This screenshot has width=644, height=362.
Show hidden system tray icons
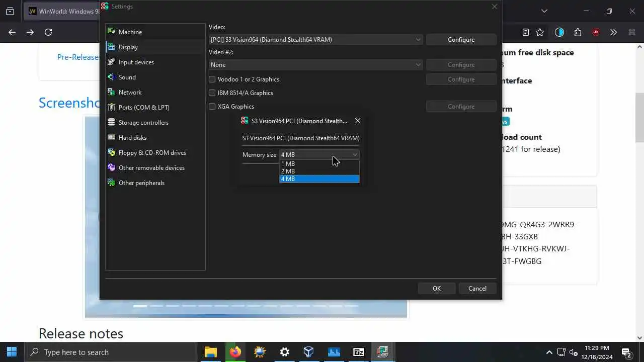click(x=549, y=352)
